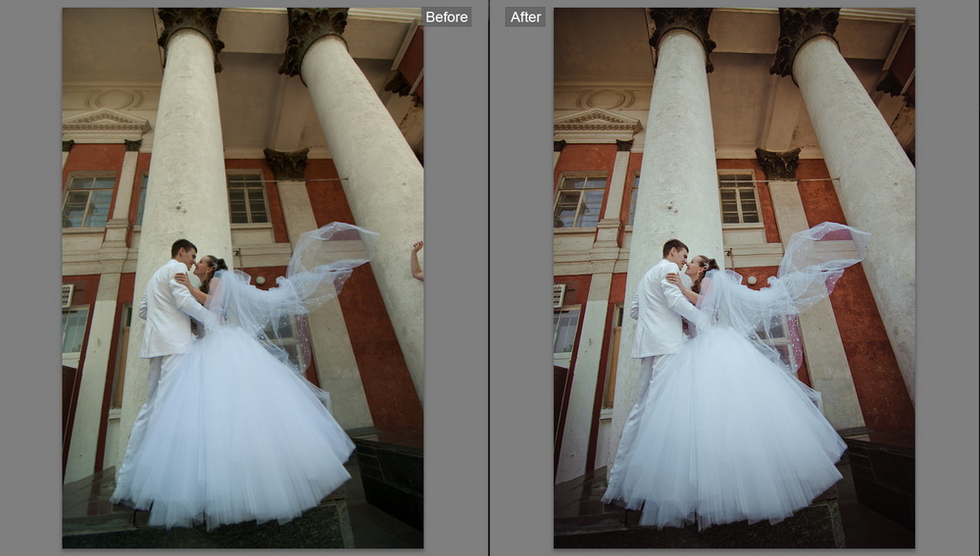Click the center upper window in the After photo
The image size is (980, 556).
point(739,199)
